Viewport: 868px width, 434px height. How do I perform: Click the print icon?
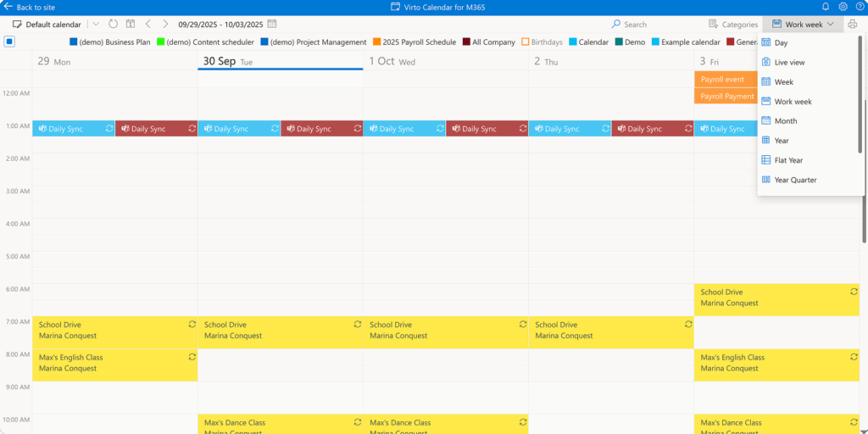tap(853, 25)
